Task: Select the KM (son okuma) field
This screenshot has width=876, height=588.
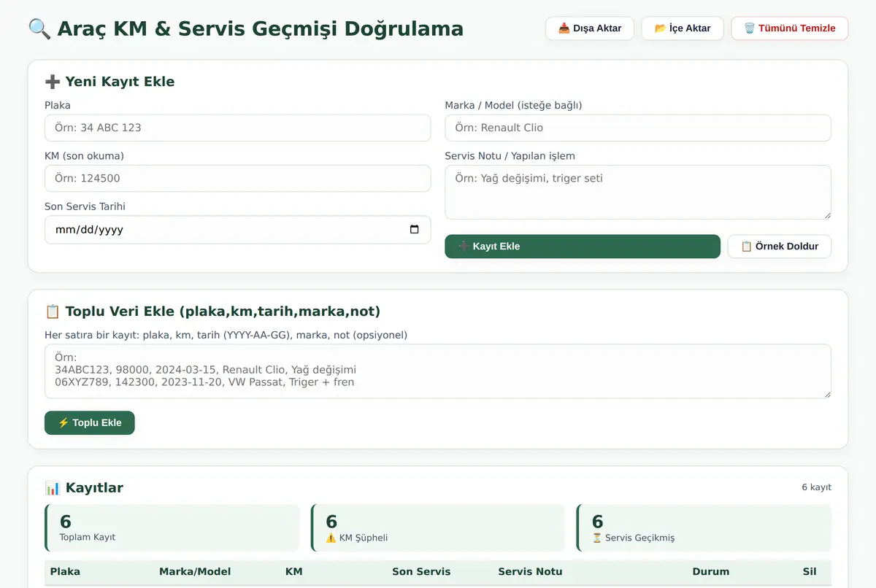Action: [x=237, y=178]
